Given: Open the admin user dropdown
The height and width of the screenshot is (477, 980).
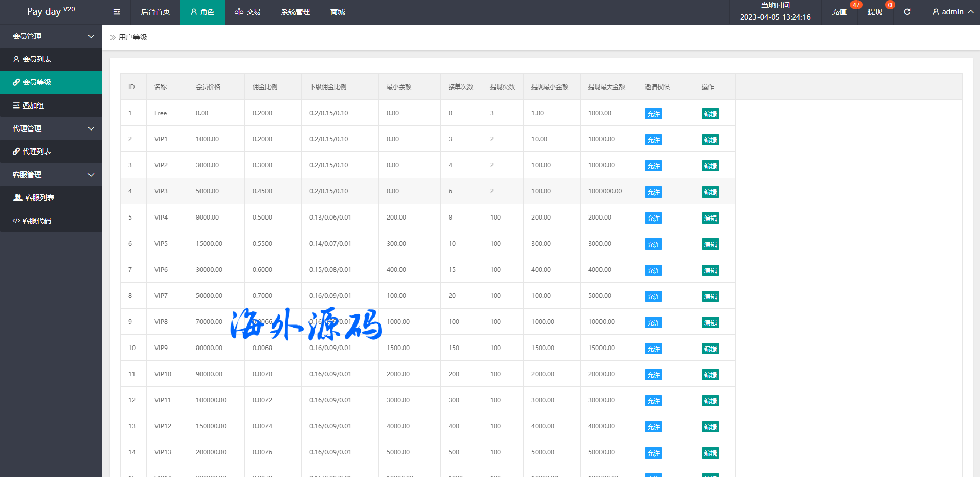Looking at the screenshot, I should [952, 12].
